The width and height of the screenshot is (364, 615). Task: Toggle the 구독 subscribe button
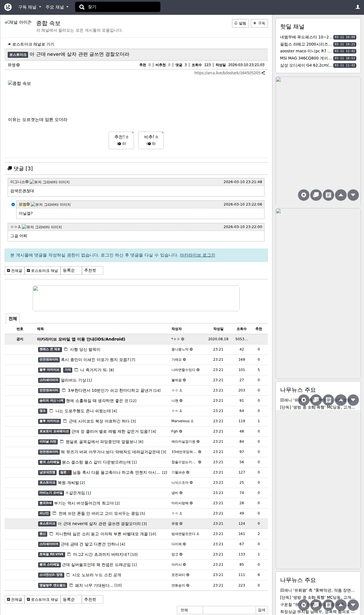(259, 23)
